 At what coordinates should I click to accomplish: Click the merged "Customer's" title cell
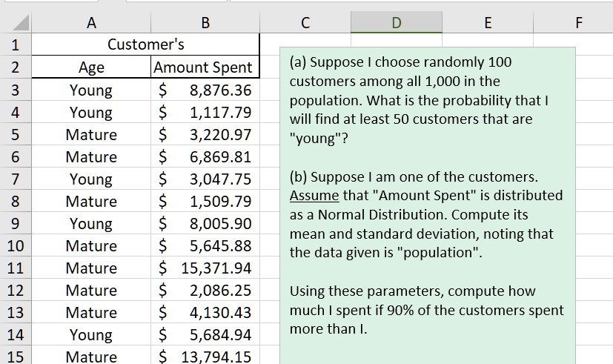point(146,44)
